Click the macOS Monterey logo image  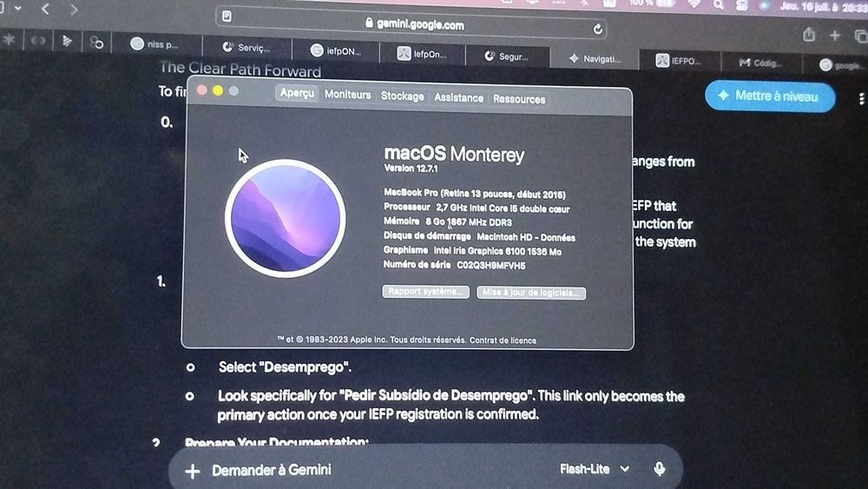pos(286,218)
